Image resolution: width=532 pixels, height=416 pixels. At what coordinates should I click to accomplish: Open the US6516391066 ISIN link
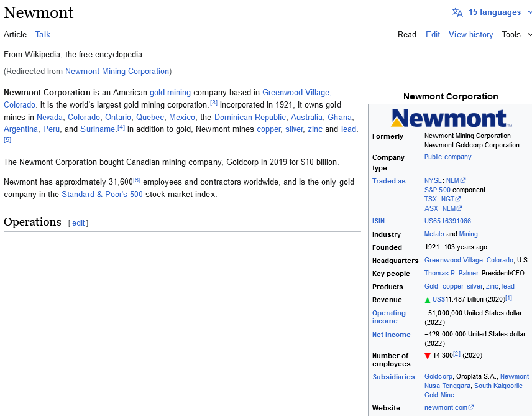pos(447,221)
